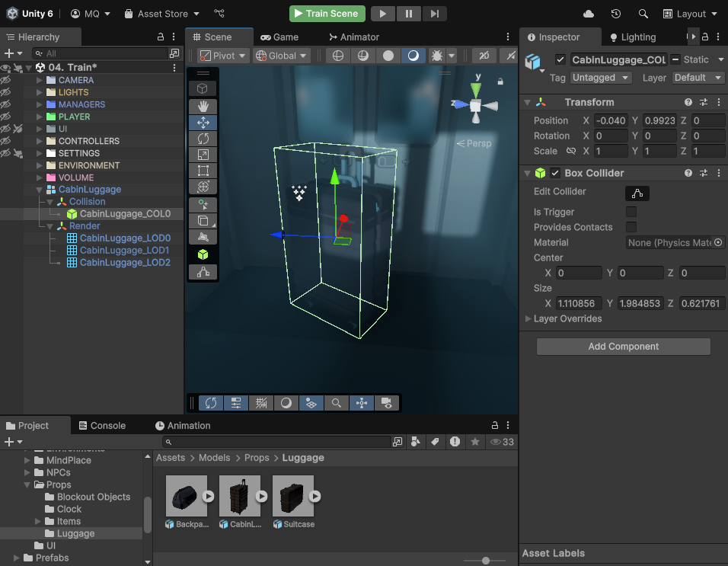Open the MQ account dropdown button
Image resolution: width=728 pixels, height=566 pixels.
91,14
